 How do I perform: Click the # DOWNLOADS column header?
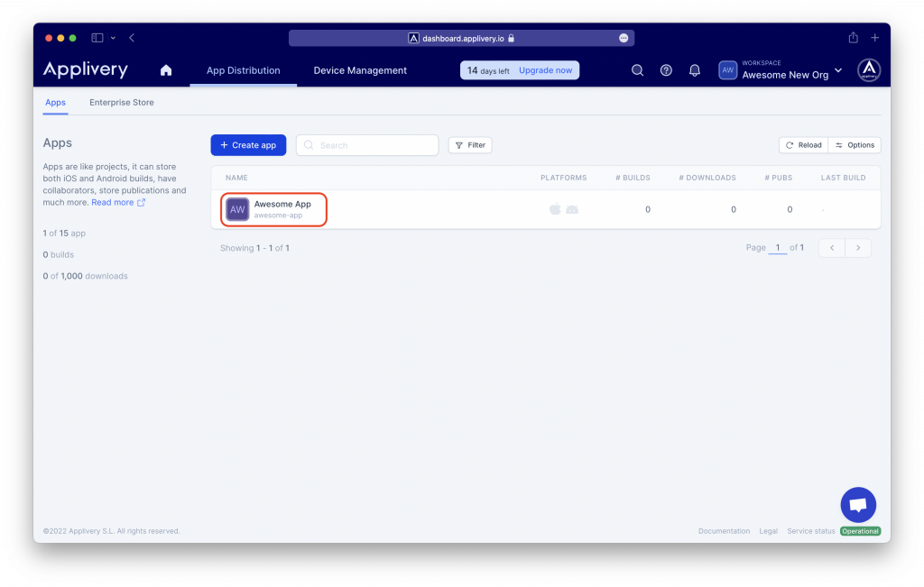click(707, 178)
